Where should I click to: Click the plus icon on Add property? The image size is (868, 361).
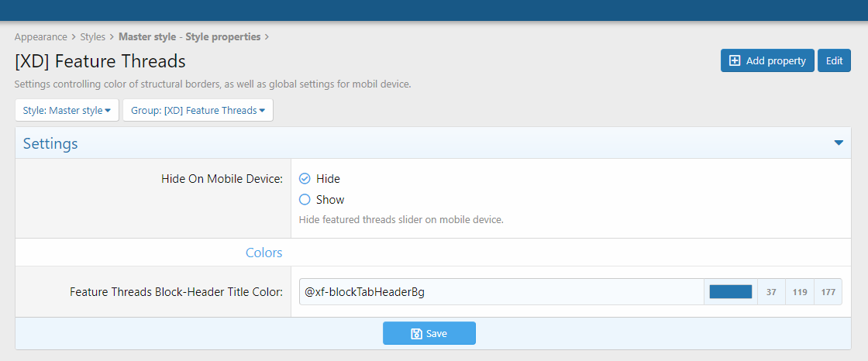[735, 61]
